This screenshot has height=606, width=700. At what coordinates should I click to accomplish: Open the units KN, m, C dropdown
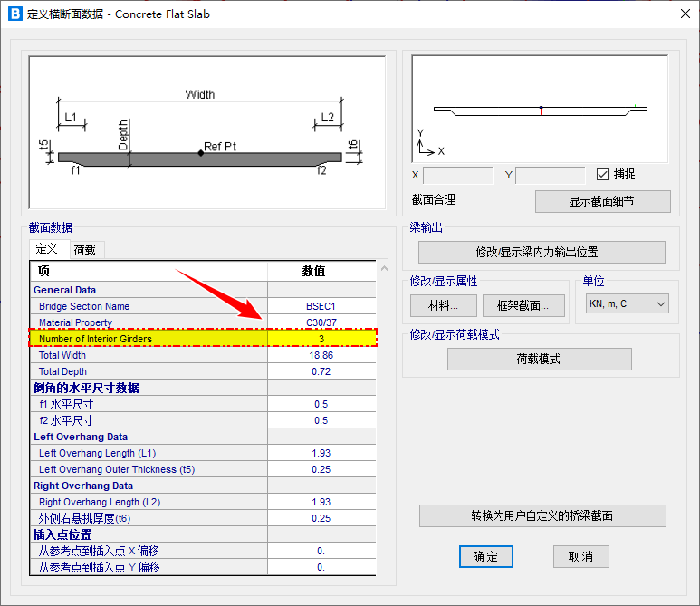627,304
